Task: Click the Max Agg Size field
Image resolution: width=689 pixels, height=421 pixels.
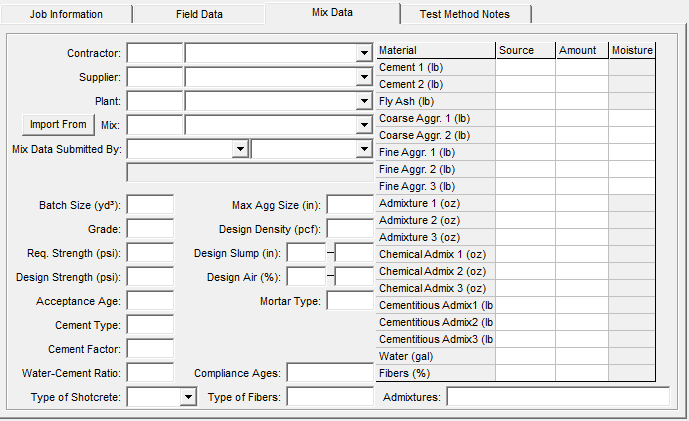Action: 350,205
